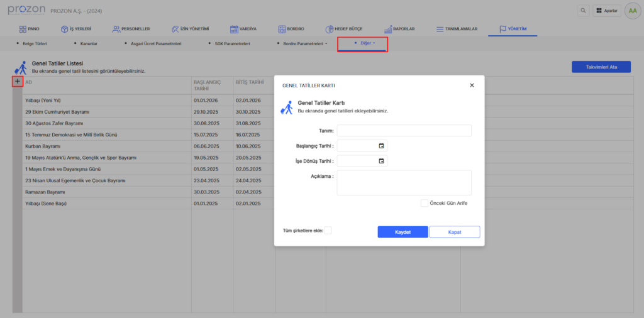Open the Vardiya calendar menu
644x318 pixels.
pos(243,29)
